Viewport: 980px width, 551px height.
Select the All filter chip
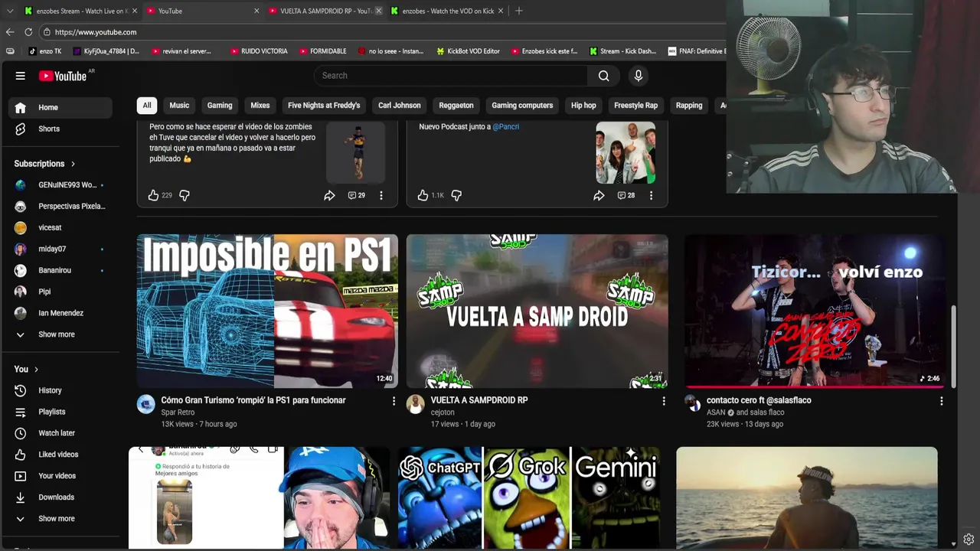click(x=147, y=106)
